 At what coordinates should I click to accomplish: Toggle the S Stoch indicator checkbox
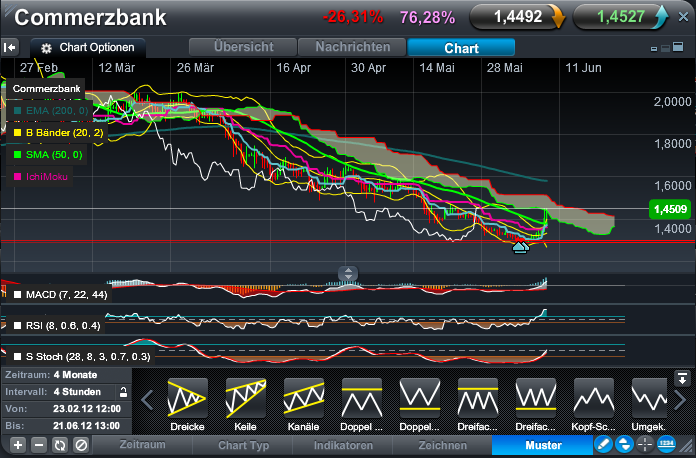click(18, 357)
